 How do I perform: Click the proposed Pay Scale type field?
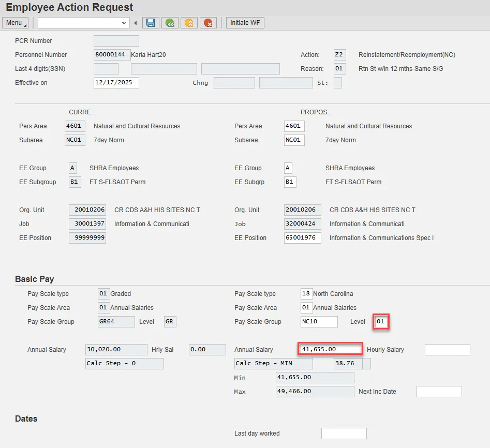[306, 294]
